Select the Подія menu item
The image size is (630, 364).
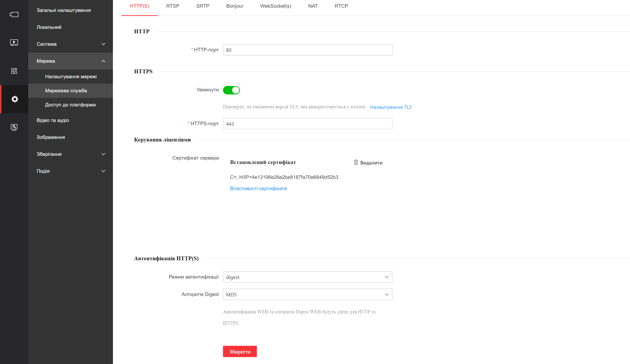pyautogui.click(x=71, y=171)
